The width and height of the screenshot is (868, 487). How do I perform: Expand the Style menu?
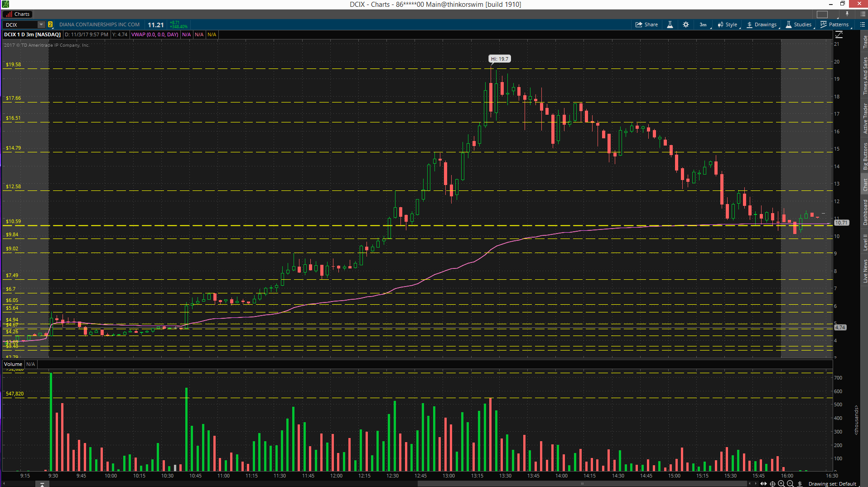point(728,24)
